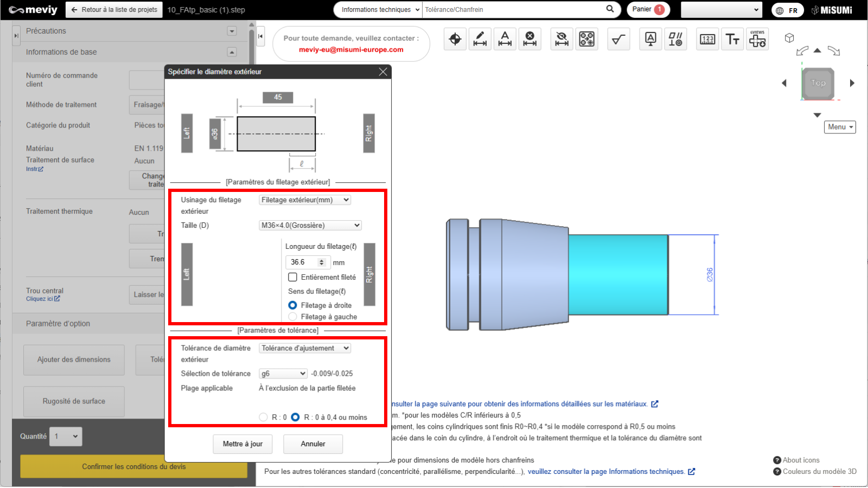Viewport: 868px width, 488px height.
Task: Click the Mettre à jour button
Action: click(x=242, y=444)
